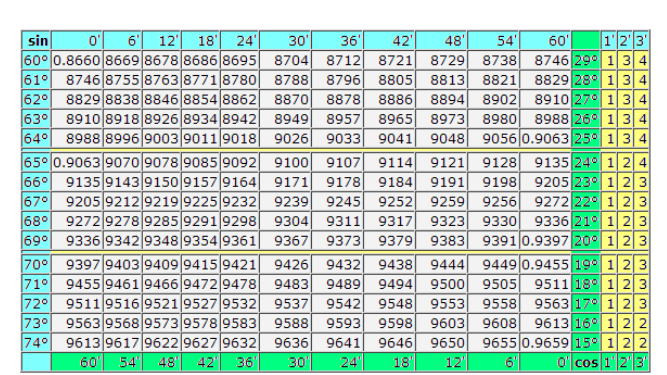The image size is (667, 375).
Task: Click the value 8669
Action: pos(123,60)
